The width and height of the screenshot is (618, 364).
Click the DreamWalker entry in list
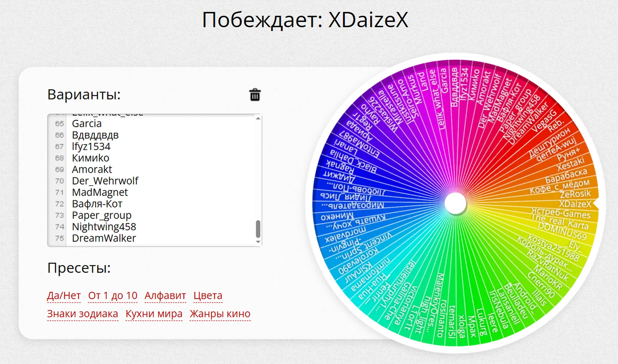104,238
